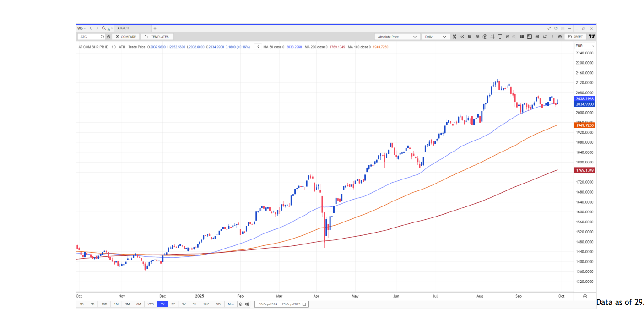Collapse the indicator legend with arrow
The width and height of the screenshot is (644, 309).
258,47
